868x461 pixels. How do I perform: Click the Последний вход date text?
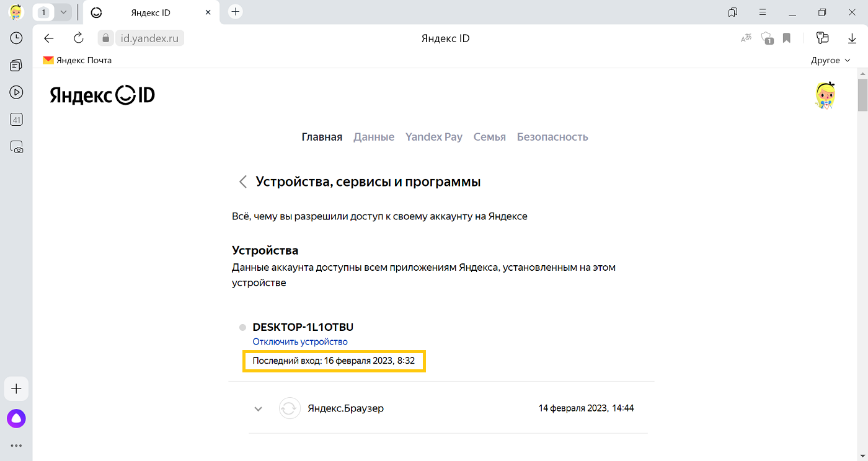(x=334, y=360)
